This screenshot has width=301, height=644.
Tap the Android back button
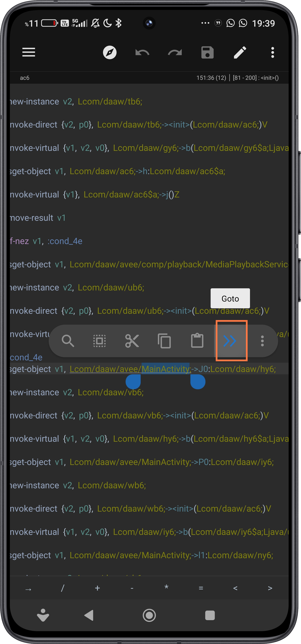point(89,615)
